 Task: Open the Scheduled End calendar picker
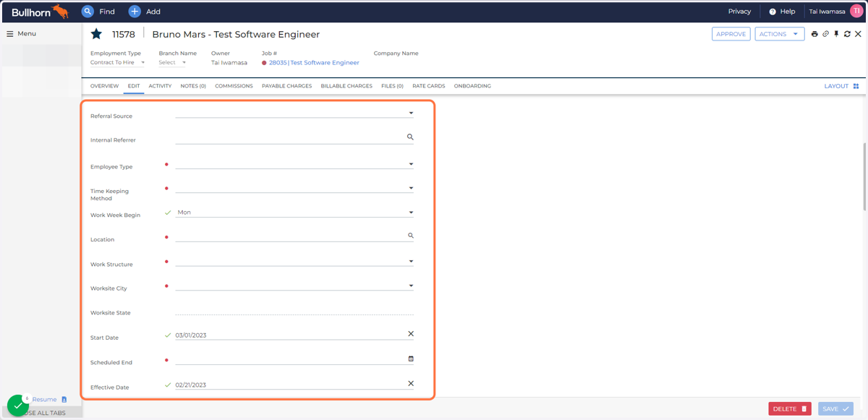[411, 359]
